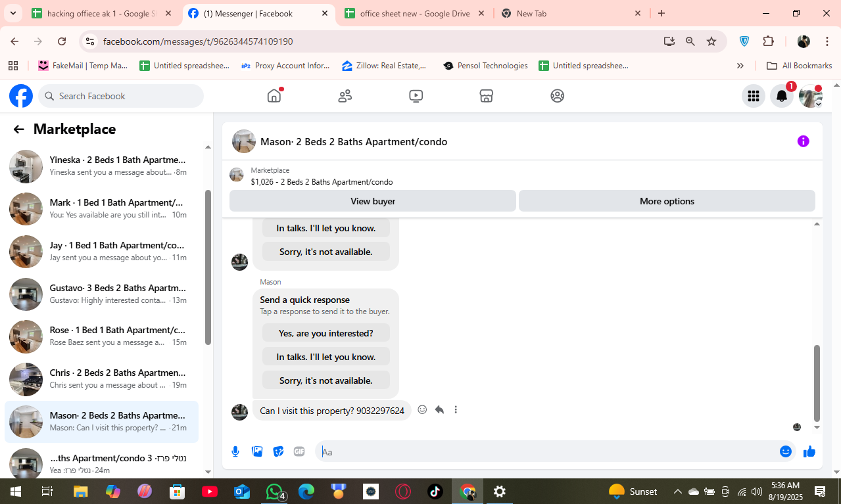Image resolution: width=841 pixels, height=504 pixels.
Task: Reload the page
Action: pyautogui.click(x=62, y=41)
